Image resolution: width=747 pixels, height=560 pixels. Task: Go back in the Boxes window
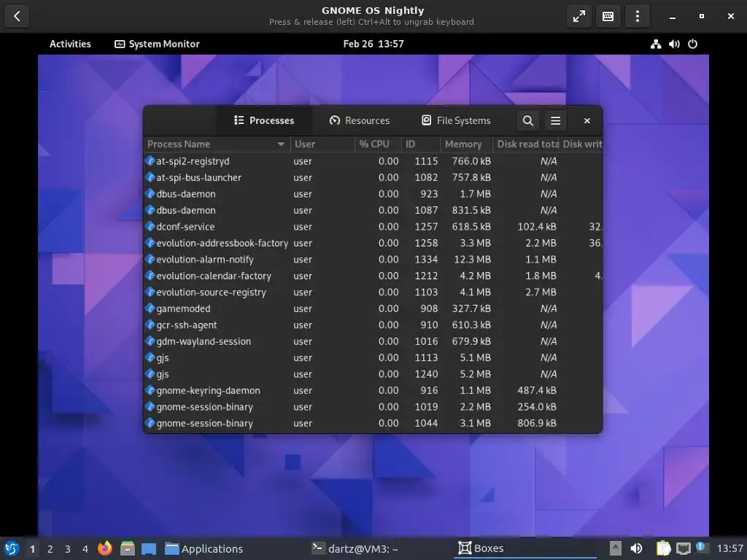(17, 16)
